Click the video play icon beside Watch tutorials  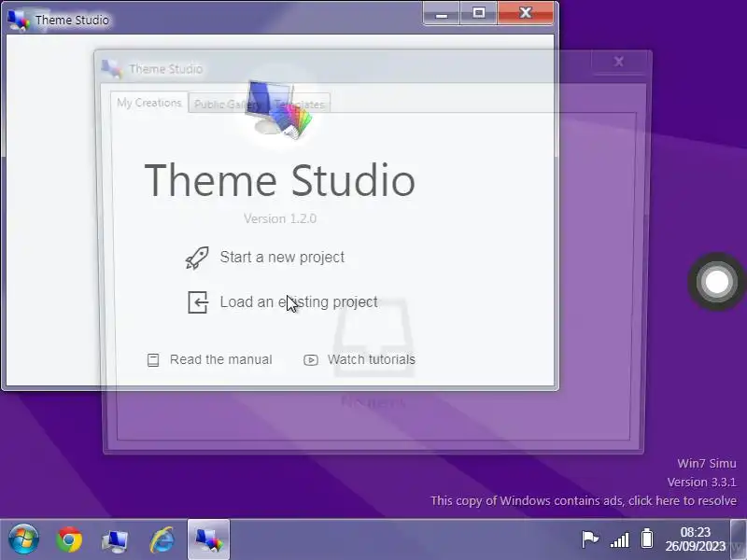point(311,360)
